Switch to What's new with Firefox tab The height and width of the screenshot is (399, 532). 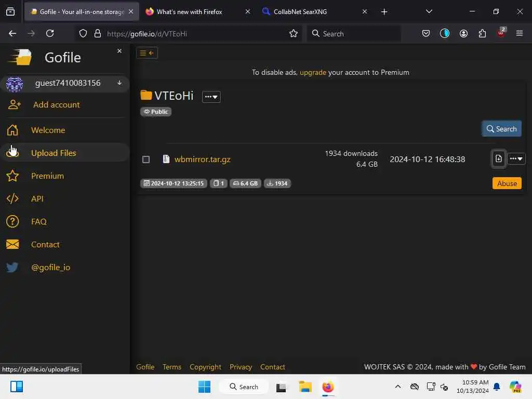[x=198, y=12]
